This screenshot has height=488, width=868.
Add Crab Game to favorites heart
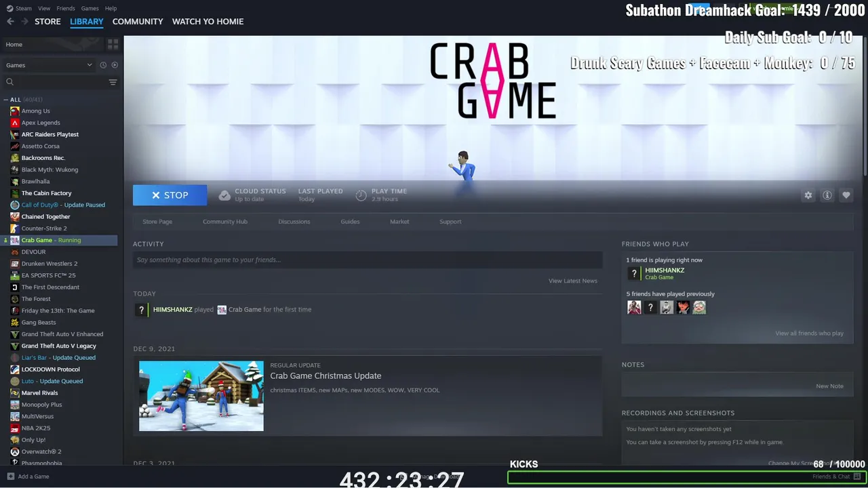click(846, 195)
